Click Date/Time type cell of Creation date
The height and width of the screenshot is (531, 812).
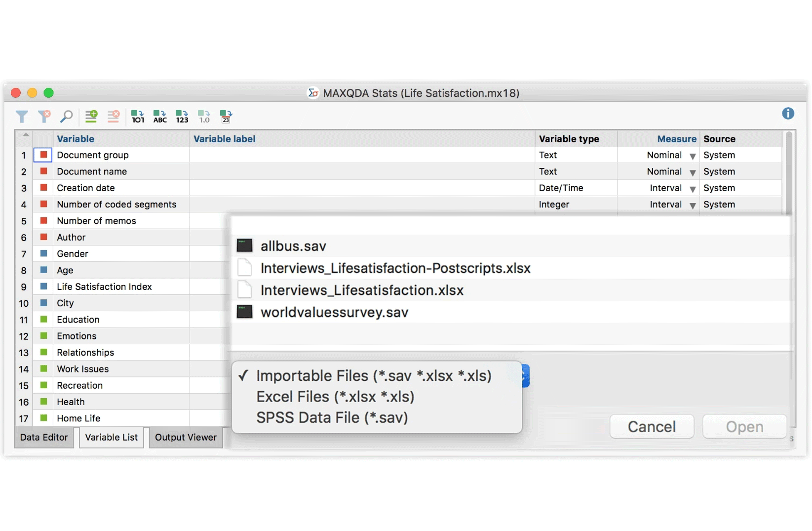576,188
